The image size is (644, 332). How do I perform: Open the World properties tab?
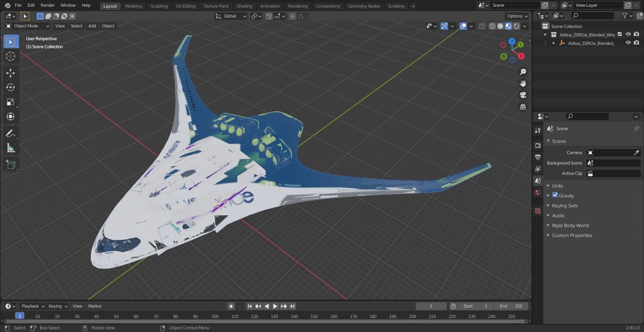tap(538, 193)
